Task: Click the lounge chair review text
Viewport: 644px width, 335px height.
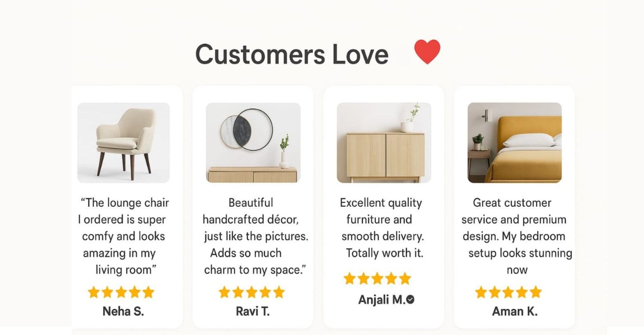Action: (123, 236)
